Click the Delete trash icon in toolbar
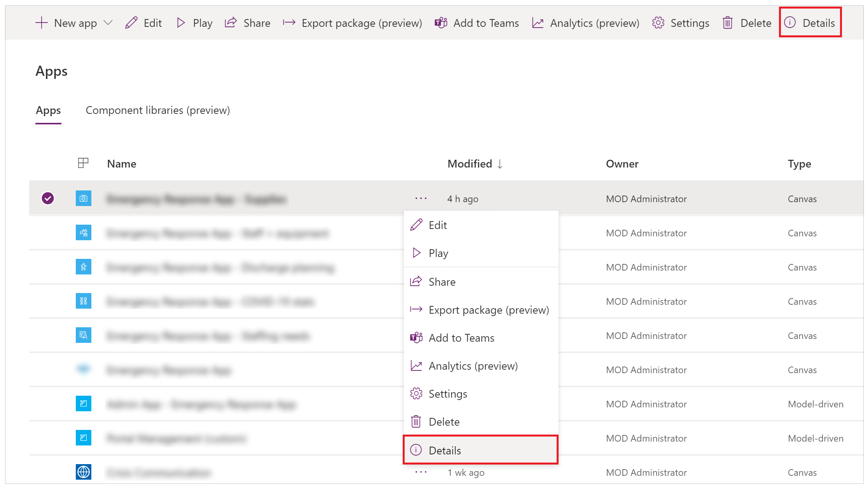This screenshot has height=489, width=868. pos(728,22)
